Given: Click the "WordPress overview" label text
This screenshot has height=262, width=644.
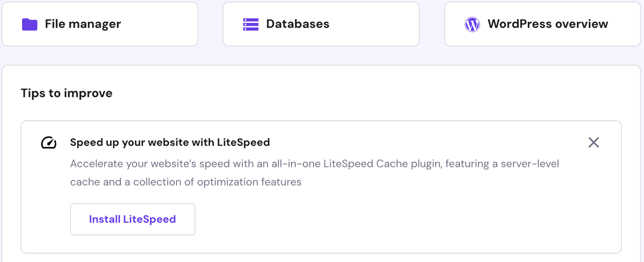Looking at the screenshot, I should [x=548, y=24].
